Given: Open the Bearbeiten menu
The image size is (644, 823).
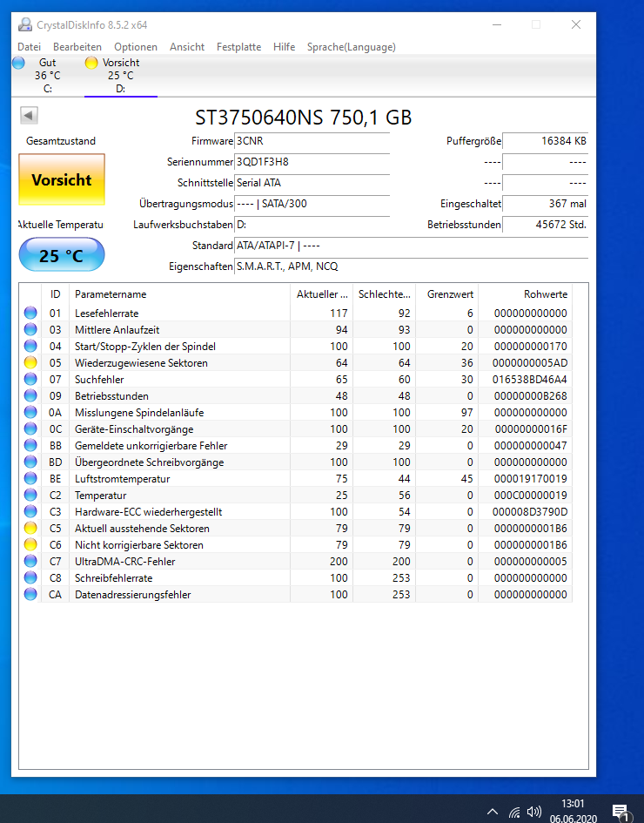Looking at the screenshot, I should [x=77, y=47].
